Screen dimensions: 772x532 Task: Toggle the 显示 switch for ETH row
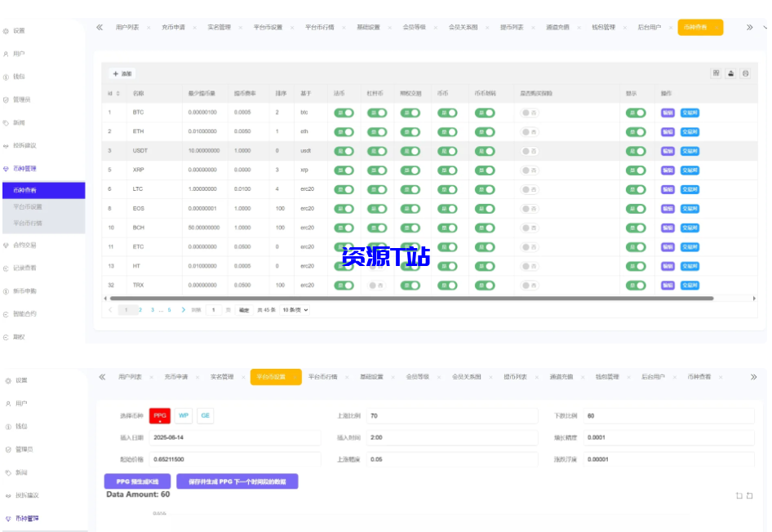point(636,131)
